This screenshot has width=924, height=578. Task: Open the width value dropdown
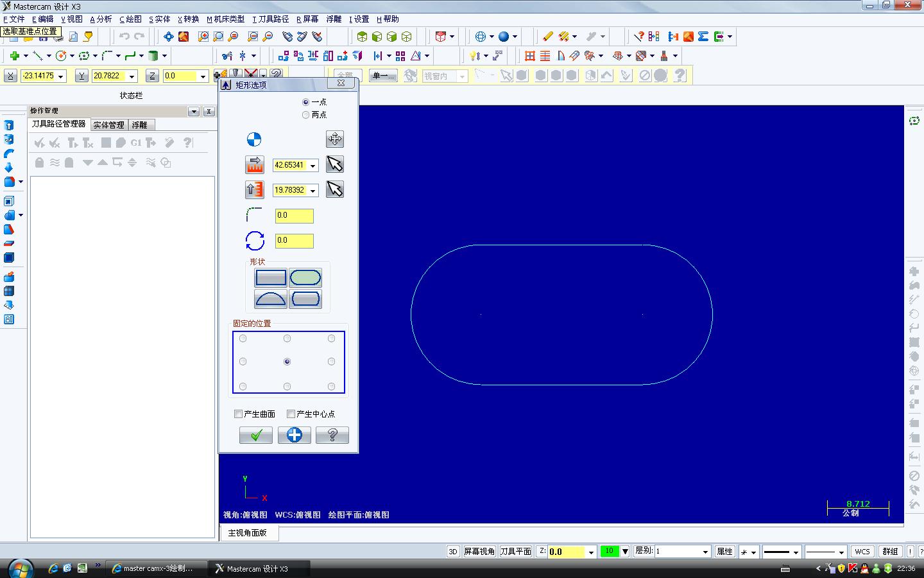pos(313,166)
